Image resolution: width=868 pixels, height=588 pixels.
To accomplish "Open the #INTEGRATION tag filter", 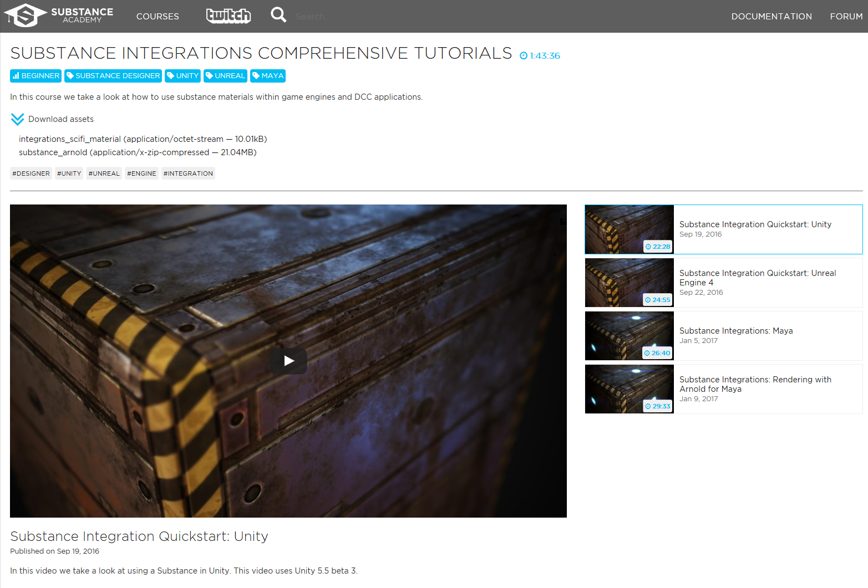I will [x=188, y=173].
